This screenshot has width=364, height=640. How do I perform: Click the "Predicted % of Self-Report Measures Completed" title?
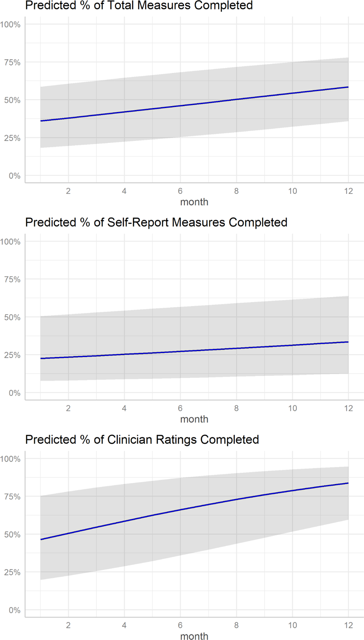(156, 222)
